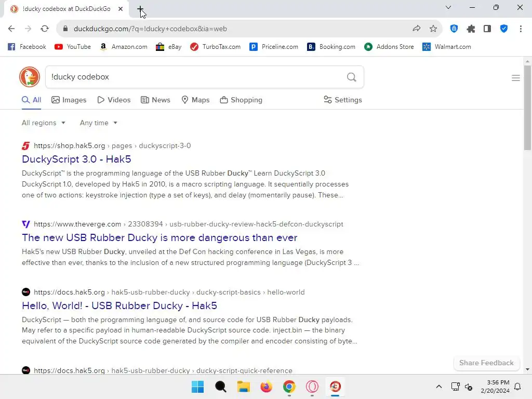This screenshot has height=399, width=532.
Task: Open a new tab with plus button
Action: 140,9
